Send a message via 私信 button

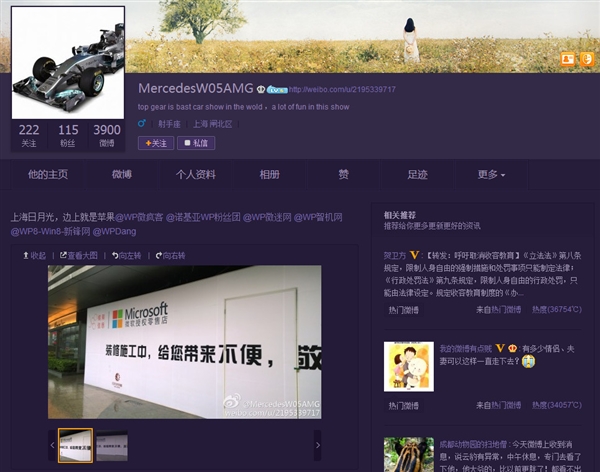point(196,143)
